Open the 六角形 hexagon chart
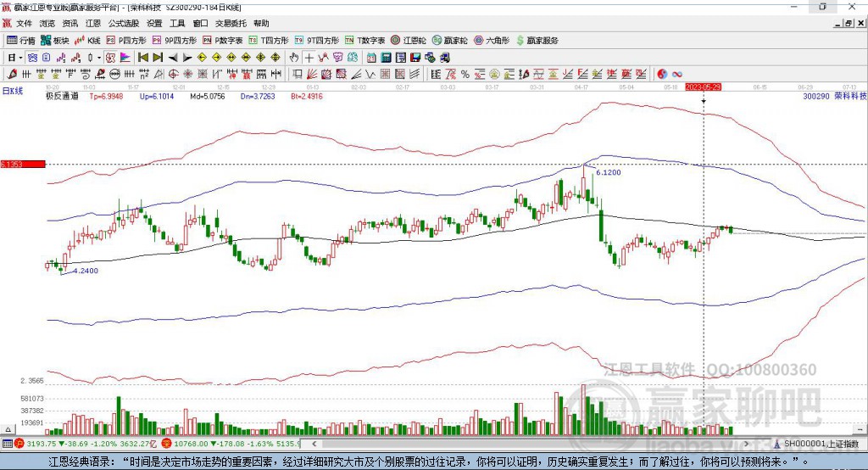Viewport: 868px width, 470px height. (x=492, y=41)
